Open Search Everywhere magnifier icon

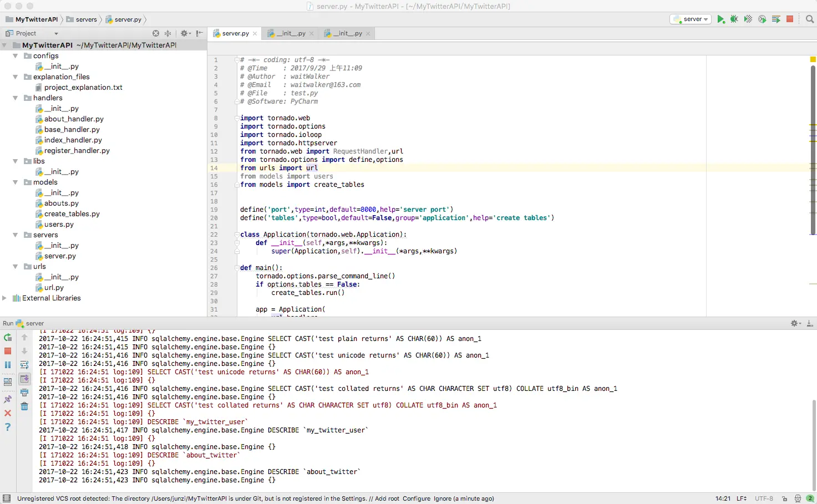810,19
